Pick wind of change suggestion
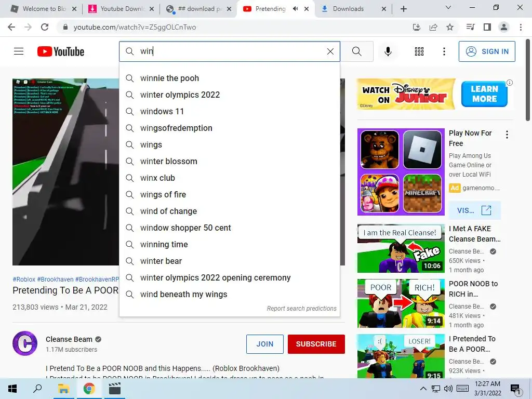Screen dimensions: 532x399 [229, 211]
